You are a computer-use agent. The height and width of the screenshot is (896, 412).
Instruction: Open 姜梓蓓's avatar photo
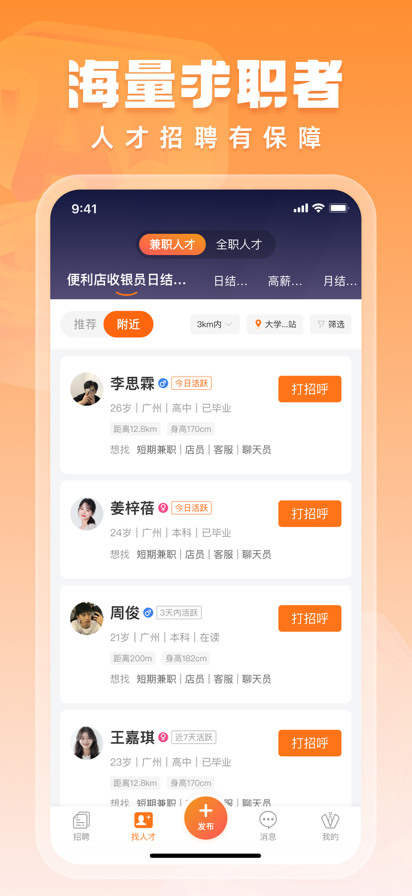(87, 513)
